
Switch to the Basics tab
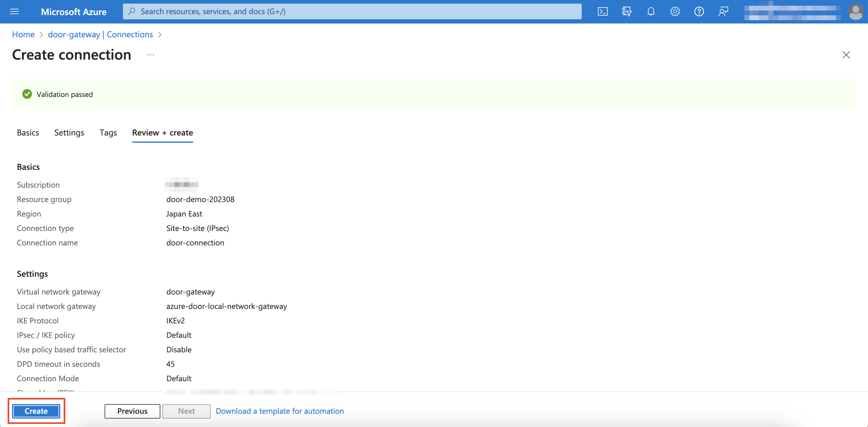[x=28, y=133]
